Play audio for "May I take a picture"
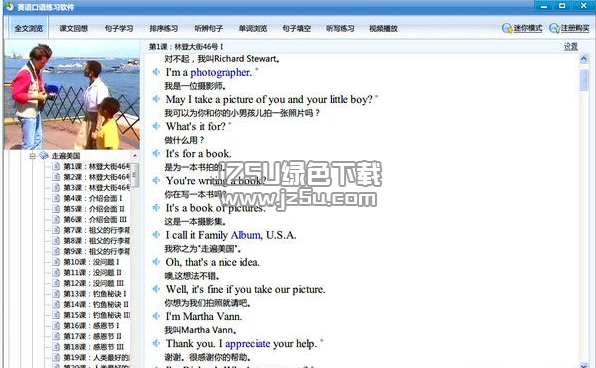The width and height of the screenshot is (596, 368). click(156, 99)
